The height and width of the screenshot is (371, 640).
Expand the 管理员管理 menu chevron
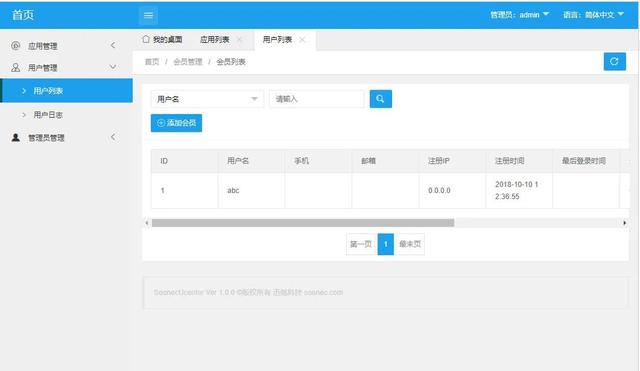[x=113, y=137]
